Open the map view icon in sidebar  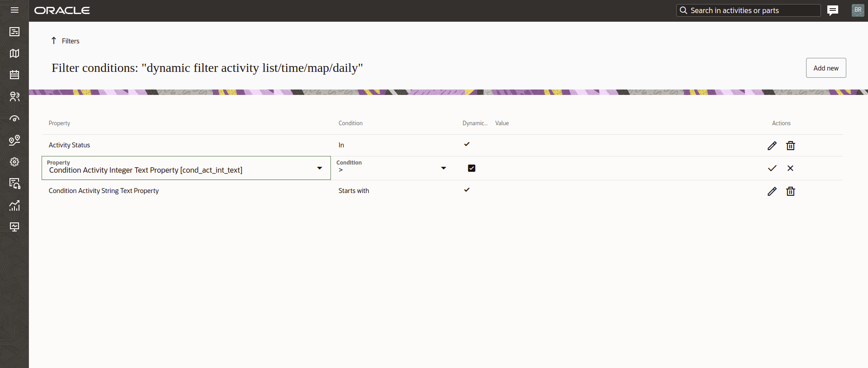coord(14,53)
